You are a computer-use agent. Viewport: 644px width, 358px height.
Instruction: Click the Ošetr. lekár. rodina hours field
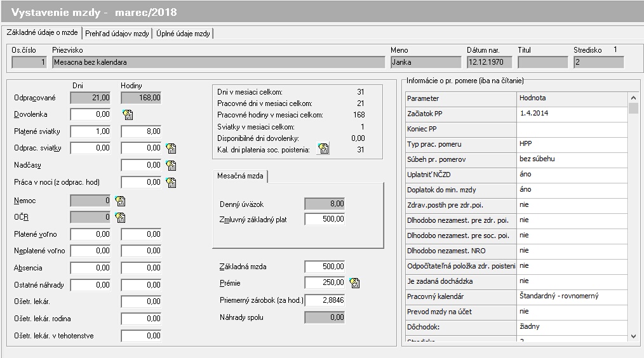141,319
